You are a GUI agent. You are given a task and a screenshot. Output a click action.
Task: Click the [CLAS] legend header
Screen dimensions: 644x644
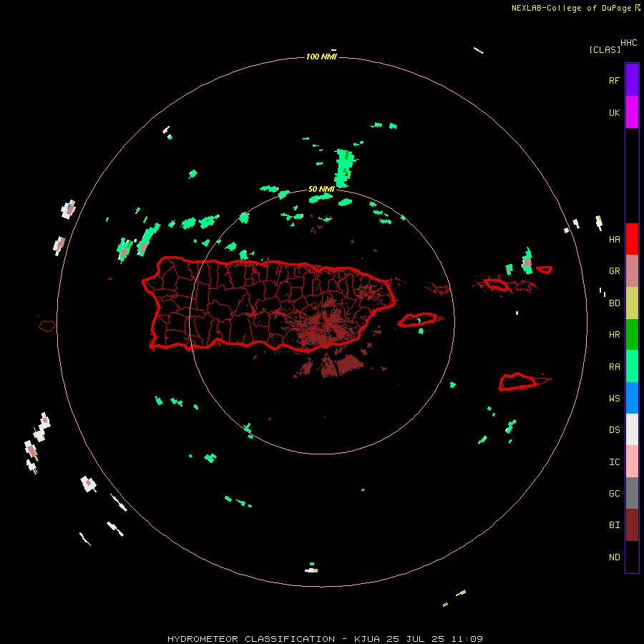coord(605,49)
